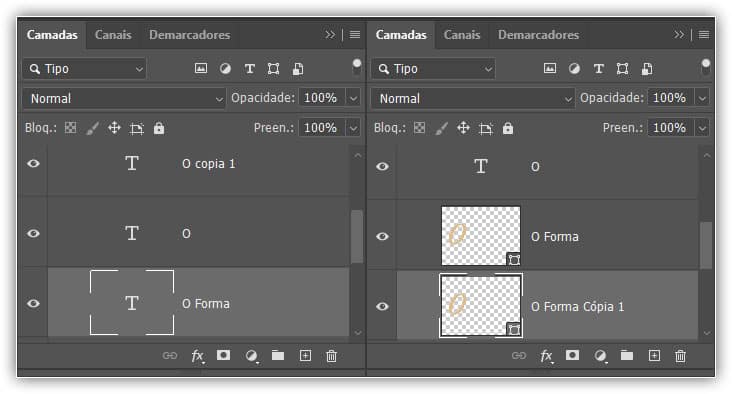Add layer style fx in left panel

point(197,356)
